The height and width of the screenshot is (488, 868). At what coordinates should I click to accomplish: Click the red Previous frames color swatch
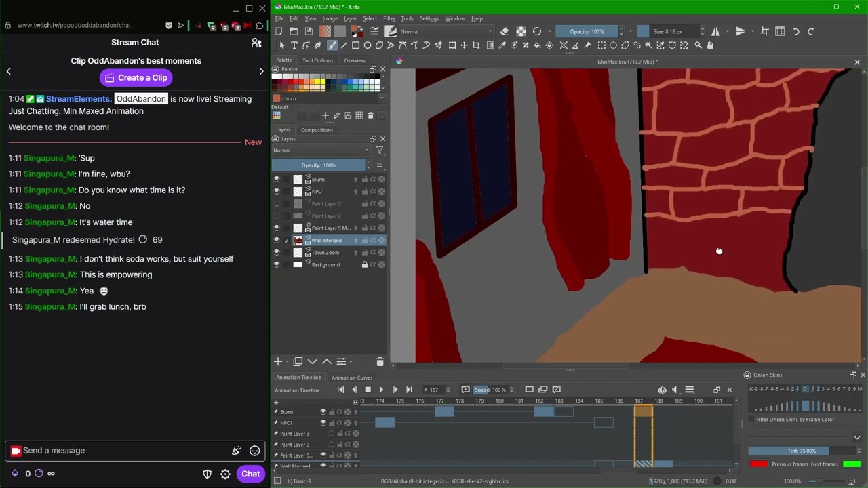click(x=758, y=464)
